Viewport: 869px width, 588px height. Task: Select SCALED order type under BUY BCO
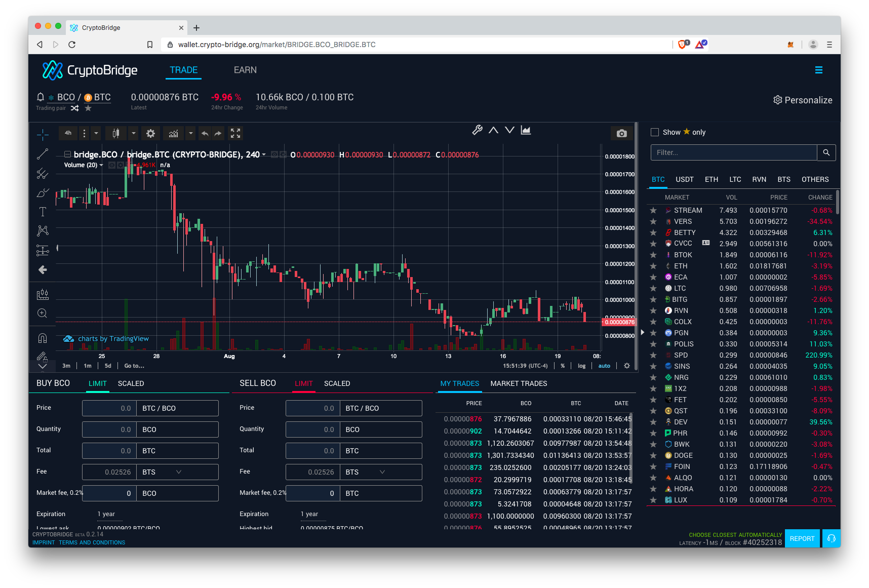pyautogui.click(x=131, y=383)
